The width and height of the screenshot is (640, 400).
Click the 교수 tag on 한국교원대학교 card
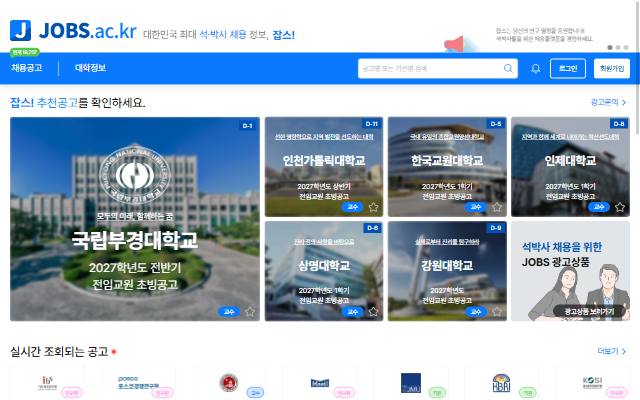click(x=476, y=207)
